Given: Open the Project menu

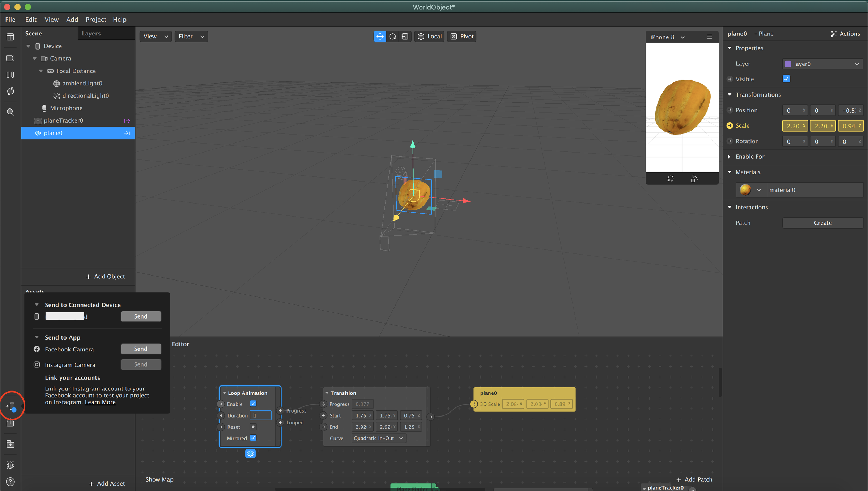Looking at the screenshot, I should pyautogui.click(x=95, y=19).
